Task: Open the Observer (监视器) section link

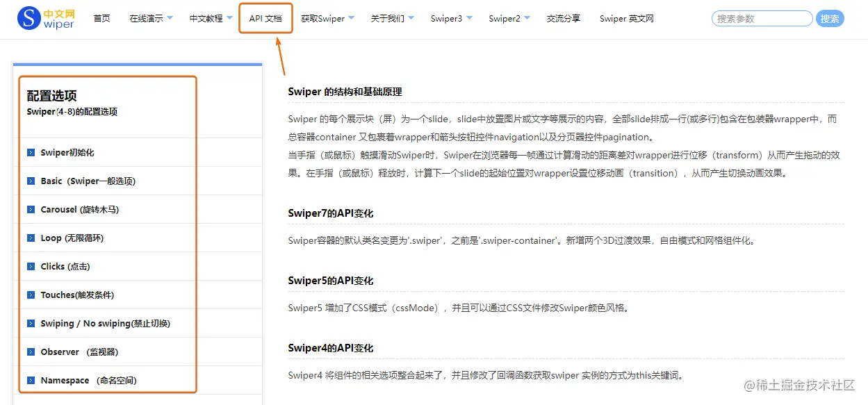Action: click(x=79, y=352)
